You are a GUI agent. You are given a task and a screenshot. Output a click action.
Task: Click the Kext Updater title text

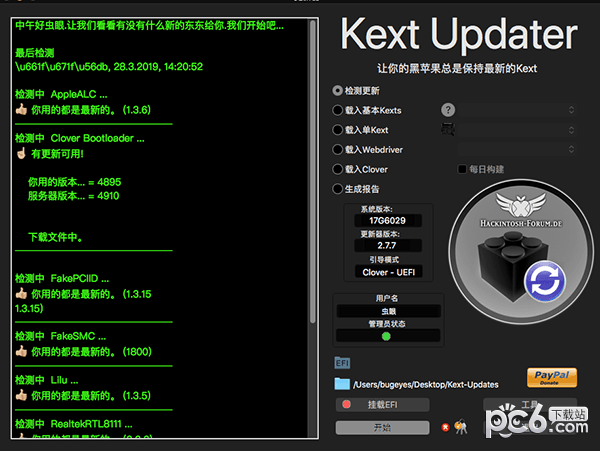coord(459,34)
